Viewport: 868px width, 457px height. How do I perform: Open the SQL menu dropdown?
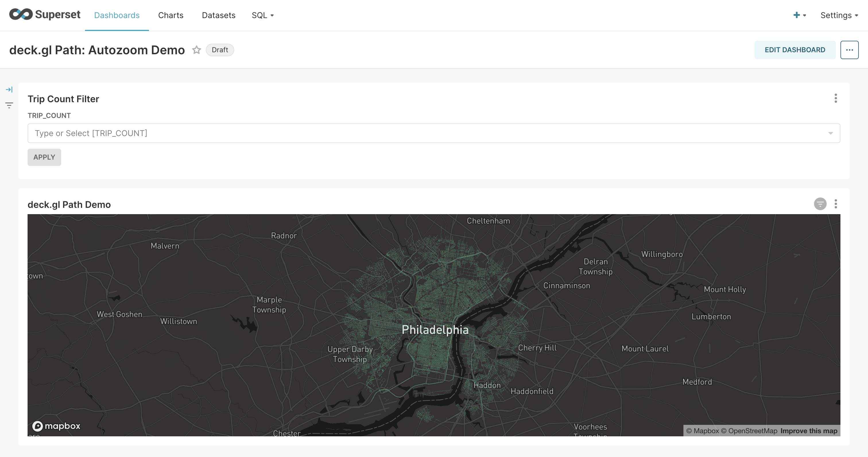(x=262, y=15)
